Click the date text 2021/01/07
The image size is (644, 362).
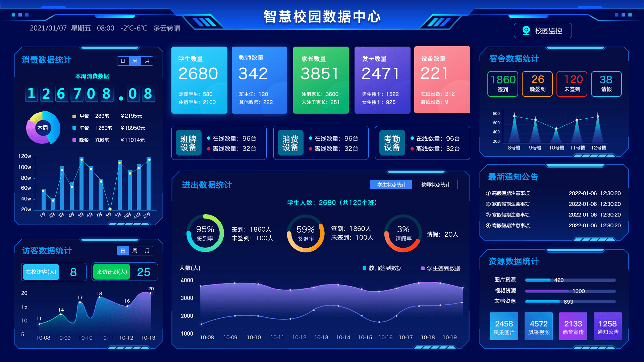pyautogui.click(x=48, y=28)
